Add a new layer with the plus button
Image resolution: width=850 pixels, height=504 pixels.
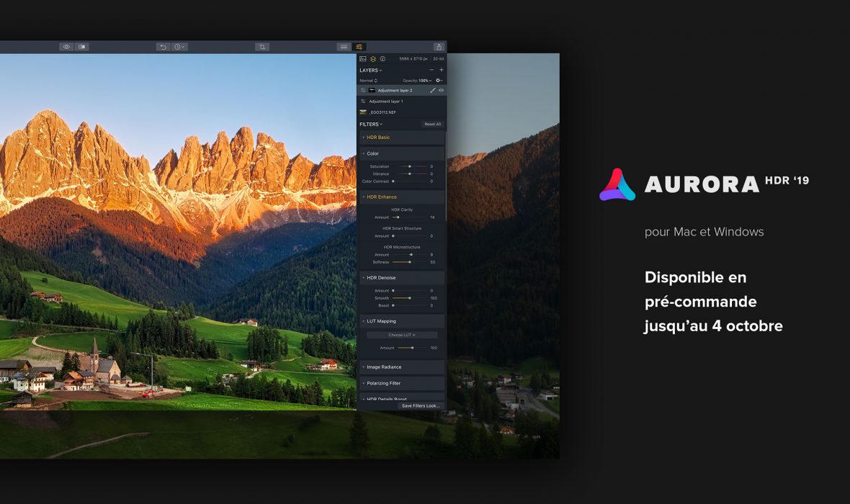442,70
